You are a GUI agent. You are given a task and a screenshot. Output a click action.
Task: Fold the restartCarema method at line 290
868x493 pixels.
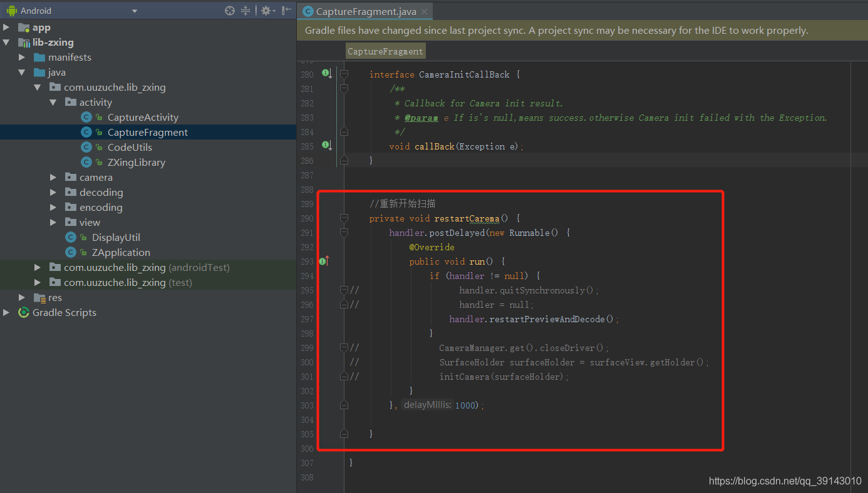344,218
